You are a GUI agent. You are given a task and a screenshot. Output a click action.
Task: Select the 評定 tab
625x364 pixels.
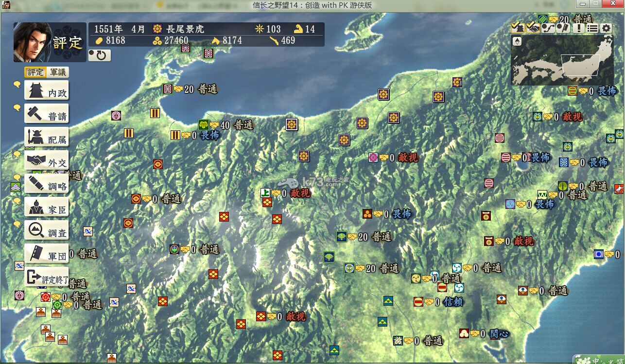click(35, 72)
